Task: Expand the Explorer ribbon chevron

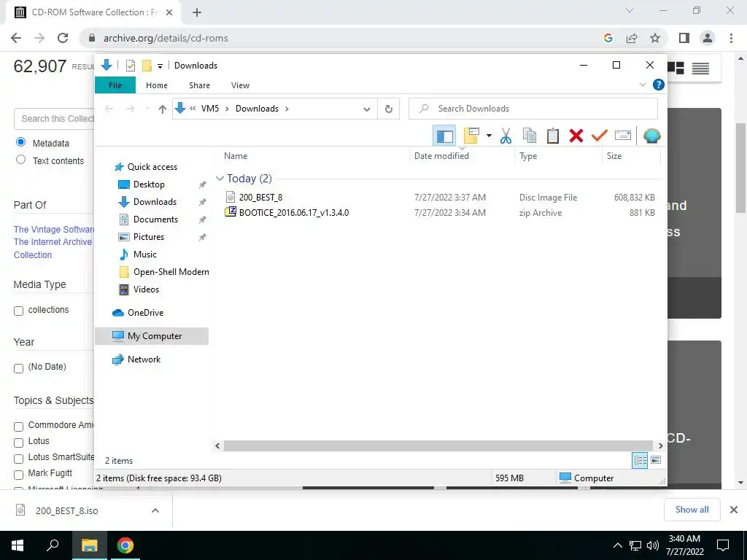Action: coord(642,85)
